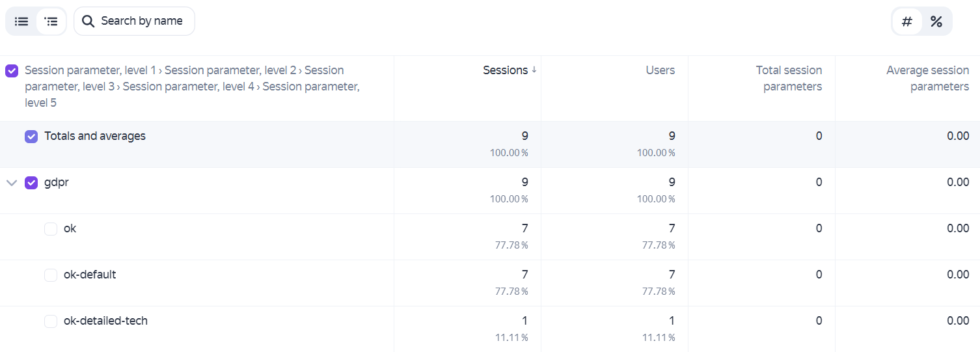Sort by Total session parameters column
This screenshot has width=980, height=352.
click(789, 78)
